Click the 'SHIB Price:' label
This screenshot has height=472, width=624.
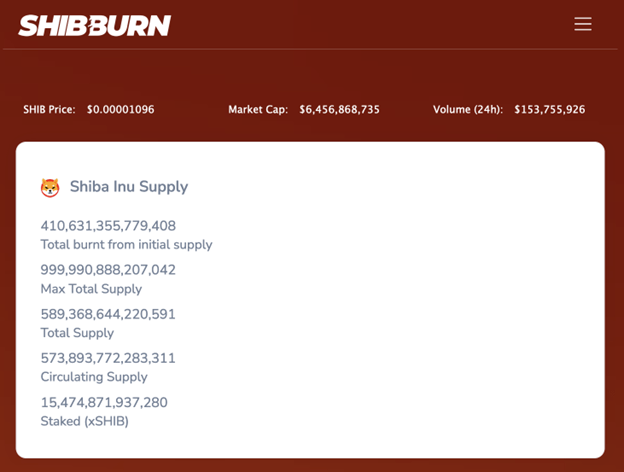(x=49, y=109)
